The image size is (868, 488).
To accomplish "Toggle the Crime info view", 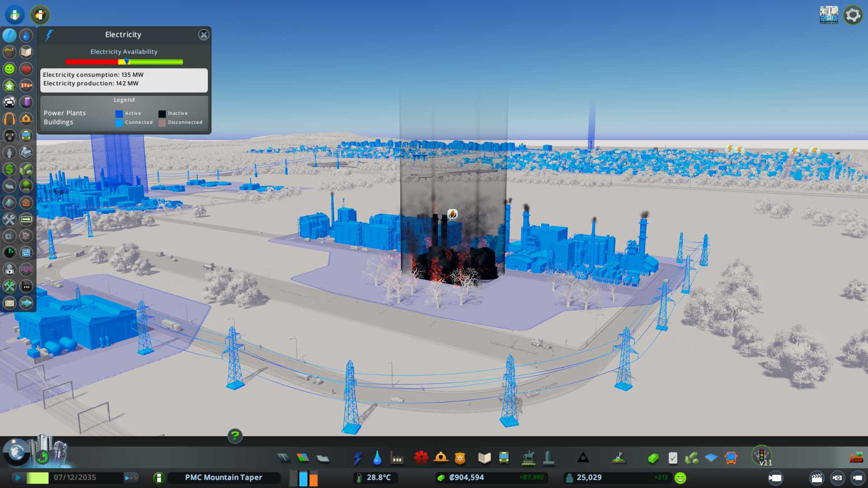I will [x=9, y=136].
